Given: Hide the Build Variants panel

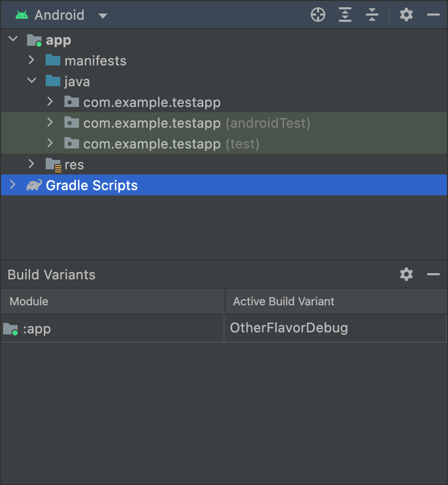Looking at the screenshot, I should click(x=433, y=275).
